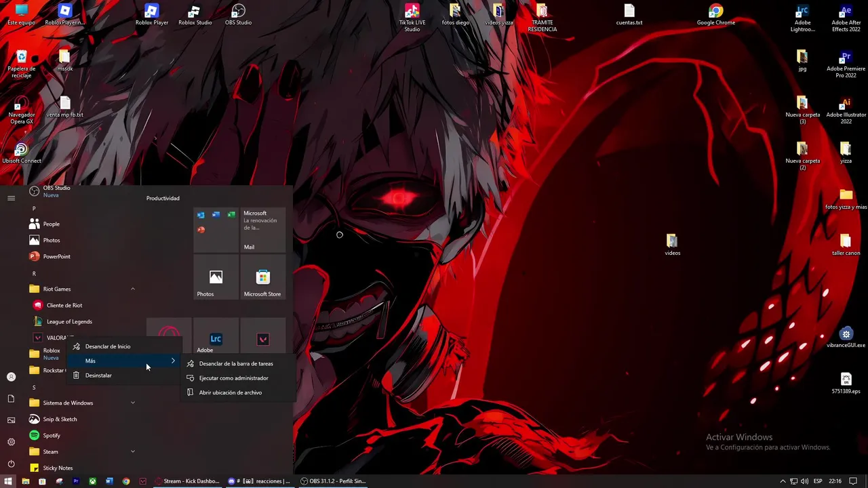Open Premiere Pro from the taskbar
This screenshot has height=488, width=868.
[75, 481]
